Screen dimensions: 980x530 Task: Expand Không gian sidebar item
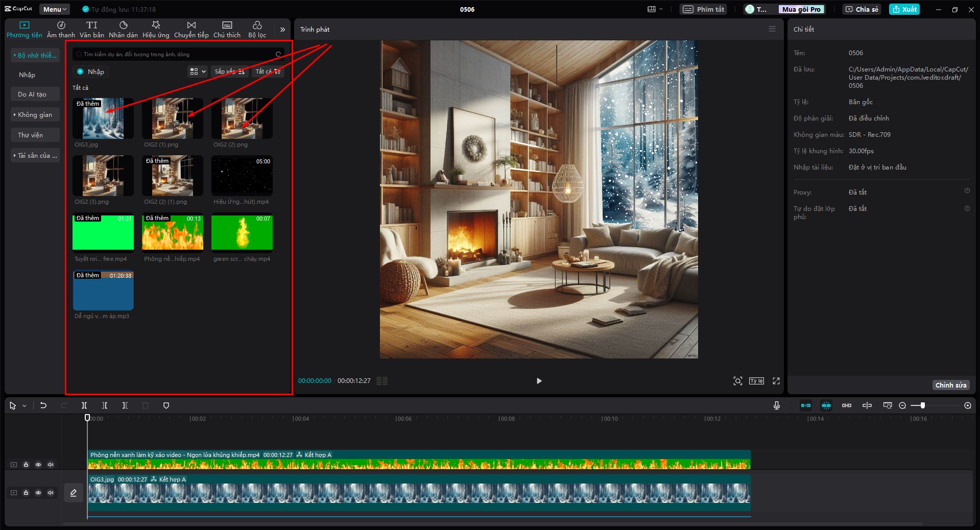point(35,114)
